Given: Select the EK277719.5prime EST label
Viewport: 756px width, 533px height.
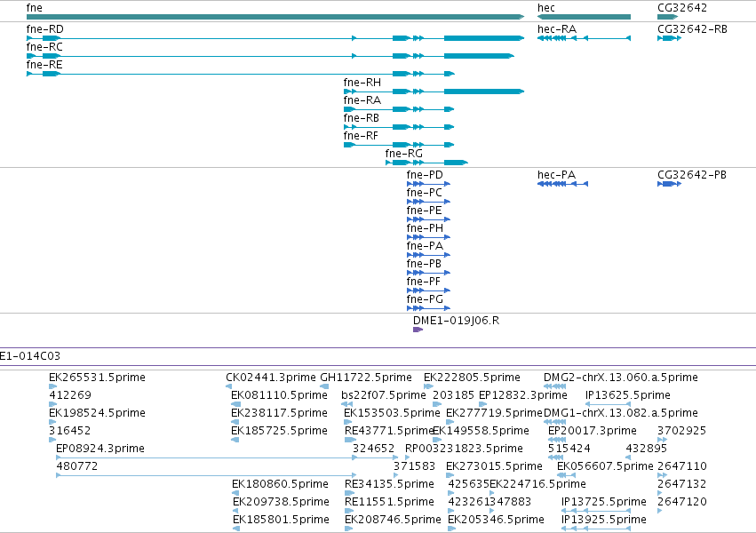Looking at the screenshot, I should coord(494,413).
